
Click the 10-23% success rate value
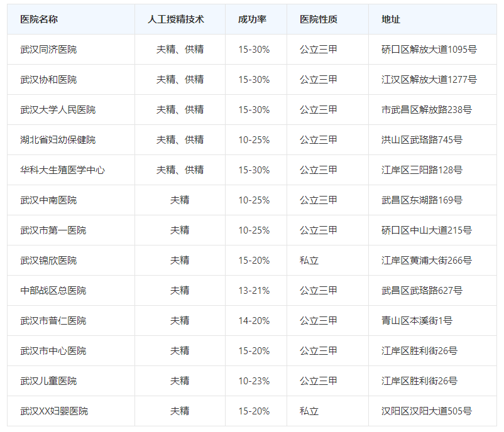(254, 381)
